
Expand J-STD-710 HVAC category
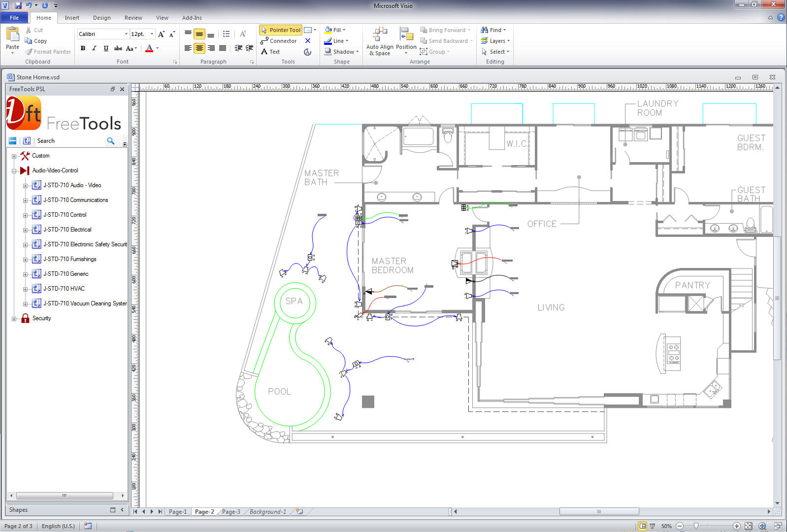[25, 289]
